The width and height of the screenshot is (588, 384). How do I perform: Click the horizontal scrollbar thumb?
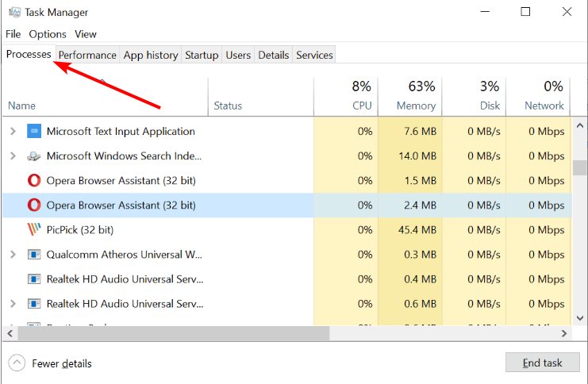tap(173, 333)
